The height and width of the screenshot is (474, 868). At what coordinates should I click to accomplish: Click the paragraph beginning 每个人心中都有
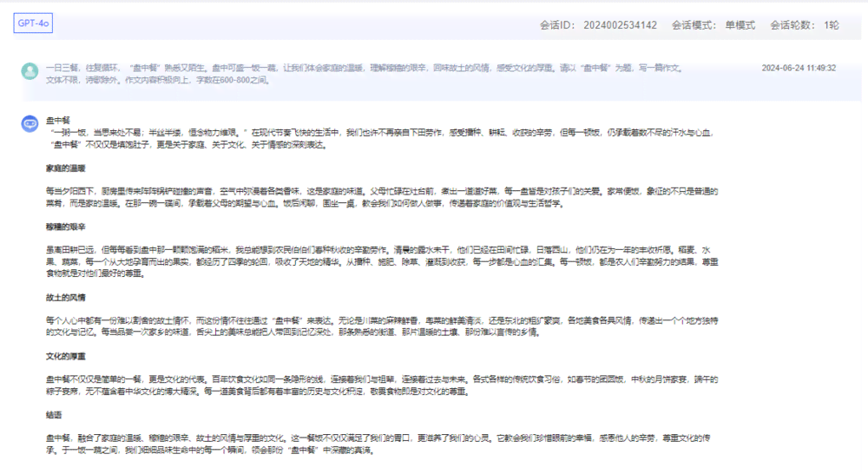tap(382, 326)
